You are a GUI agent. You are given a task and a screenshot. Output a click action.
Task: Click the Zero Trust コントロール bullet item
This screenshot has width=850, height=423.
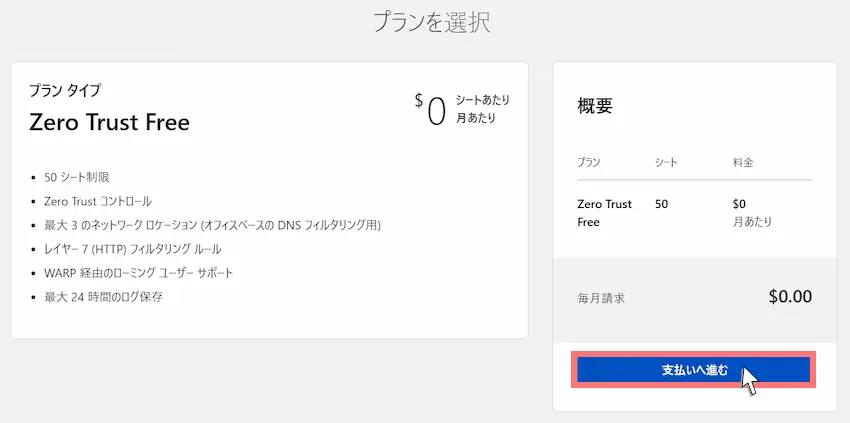[x=98, y=201]
